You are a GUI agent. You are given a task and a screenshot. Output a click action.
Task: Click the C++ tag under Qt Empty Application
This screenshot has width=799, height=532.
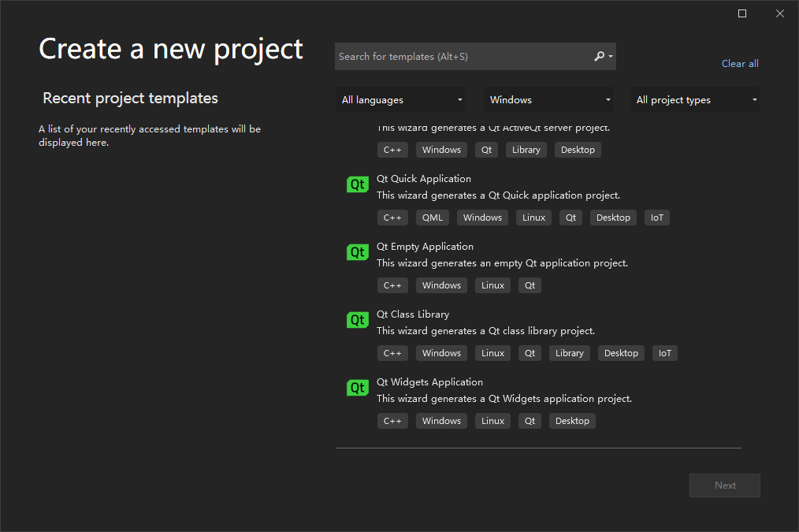click(x=392, y=285)
